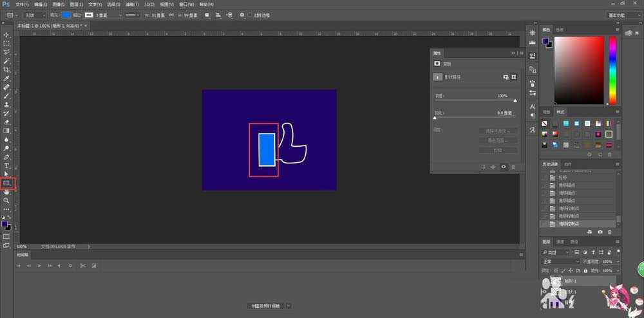The height and width of the screenshot is (318, 644).
Task: Toggle the align edges checkbox
Action: click(x=249, y=15)
